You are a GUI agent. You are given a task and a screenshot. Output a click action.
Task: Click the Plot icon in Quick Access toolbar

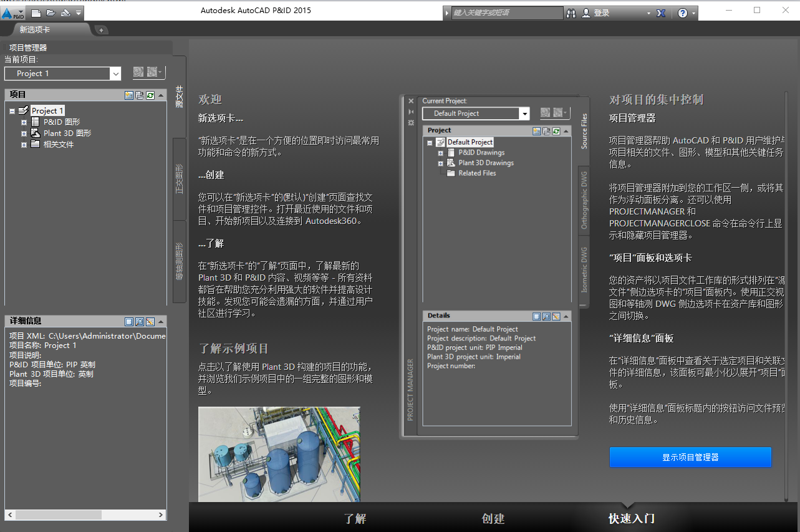[66, 12]
